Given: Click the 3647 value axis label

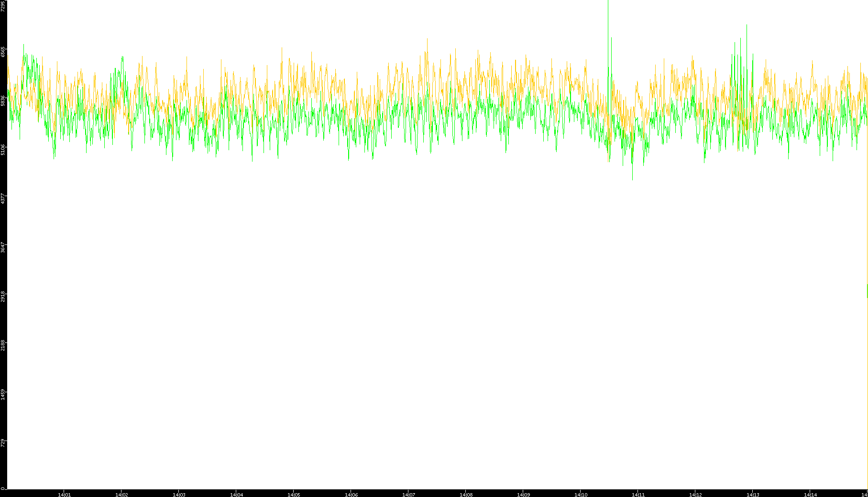Looking at the screenshot, I should pyautogui.click(x=3, y=247).
